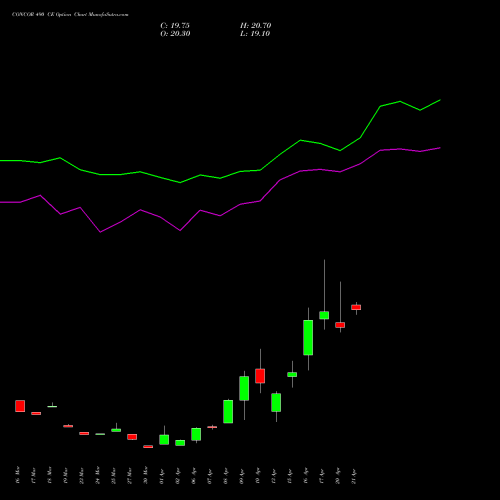Select the last red candle above 21 Apr
The width and height of the screenshot is (500, 500).
356,307
